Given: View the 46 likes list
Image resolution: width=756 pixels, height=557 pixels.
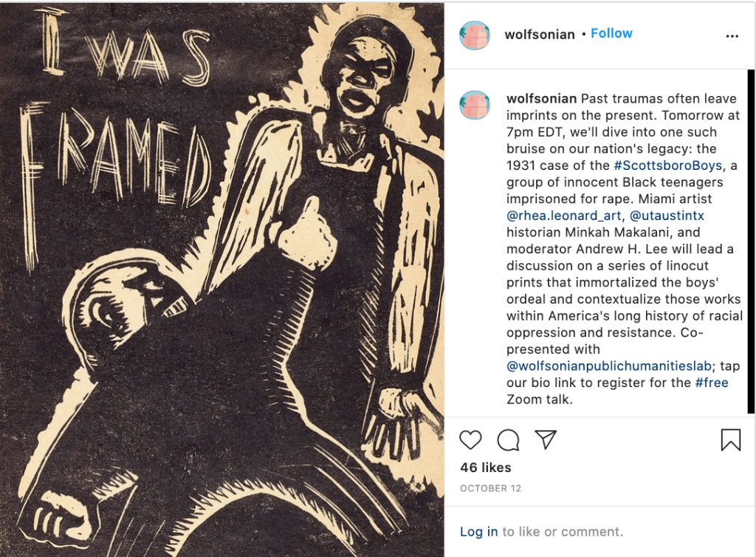Looking at the screenshot, I should point(486,468).
